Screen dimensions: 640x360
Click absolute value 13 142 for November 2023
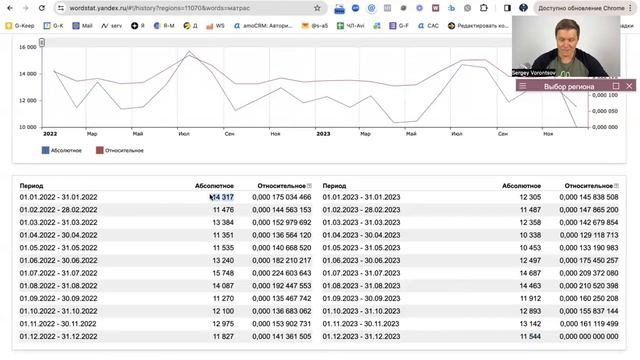[530, 324]
